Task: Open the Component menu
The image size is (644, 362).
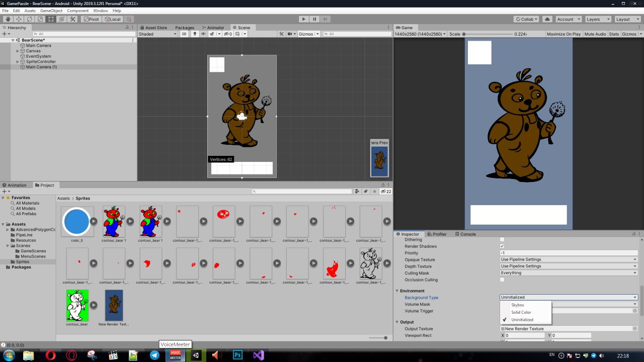Action: [x=78, y=11]
